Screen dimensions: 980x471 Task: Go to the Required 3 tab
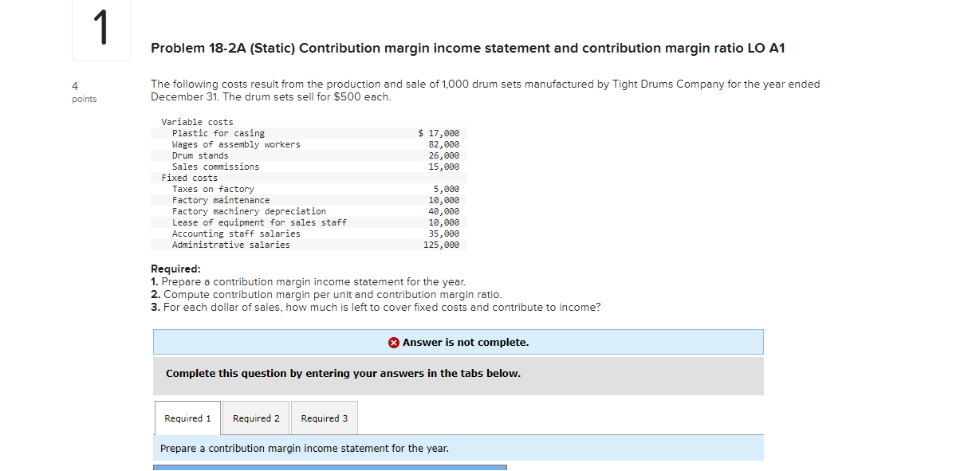coord(325,418)
